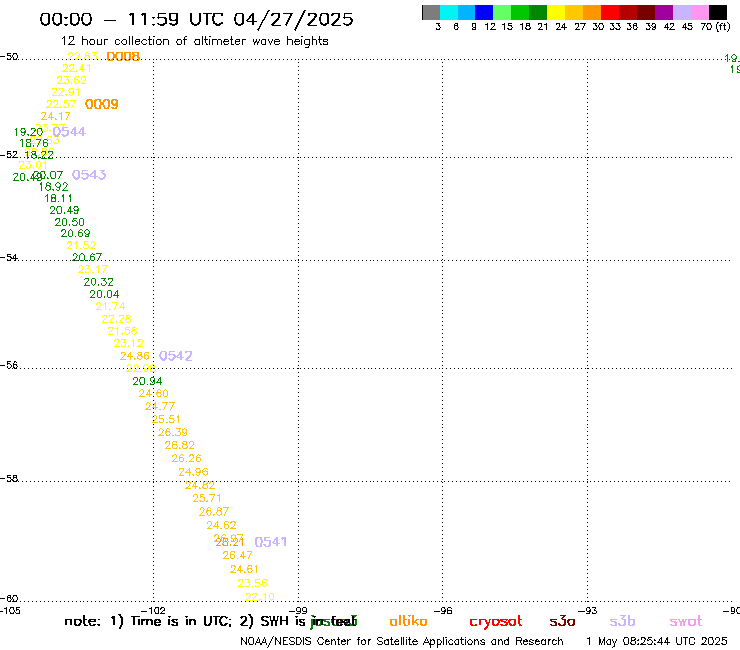Select the -93 longitude axis label

[588, 610]
